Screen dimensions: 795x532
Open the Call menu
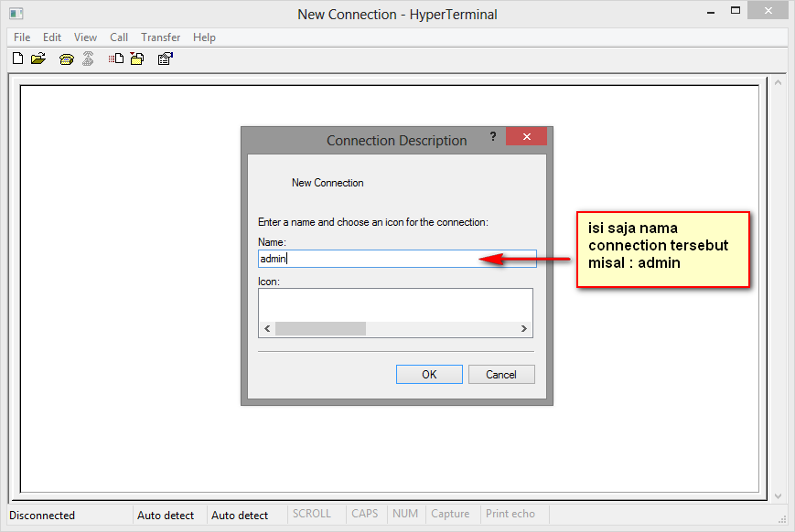pyautogui.click(x=119, y=37)
